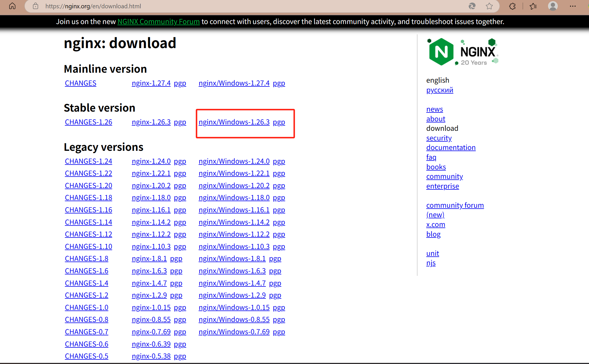Open the news page in sidebar
Viewport: 589px width, 364px height.
point(435,109)
